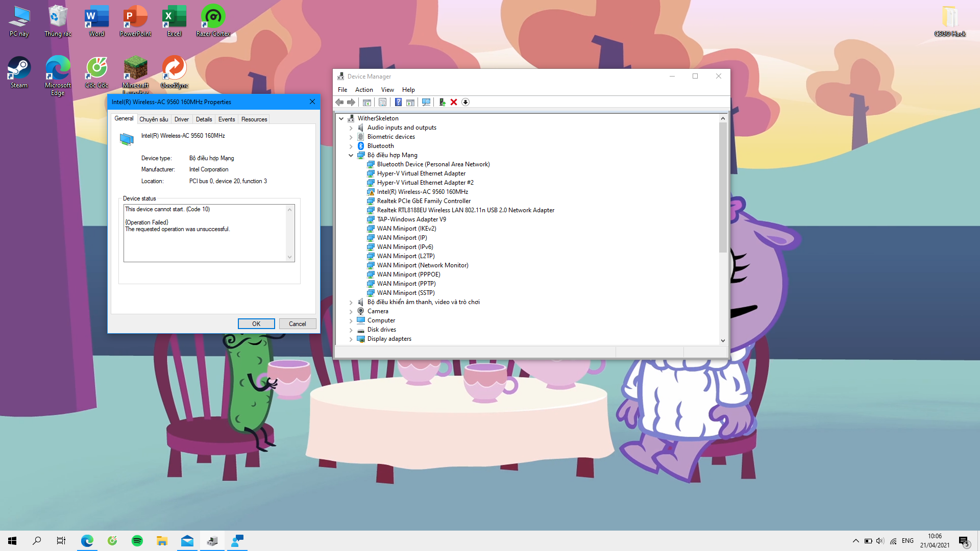Open the volume icon in system tray
The height and width of the screenshot is (551, 980).
pyautogui.click(x=880, y=541)
